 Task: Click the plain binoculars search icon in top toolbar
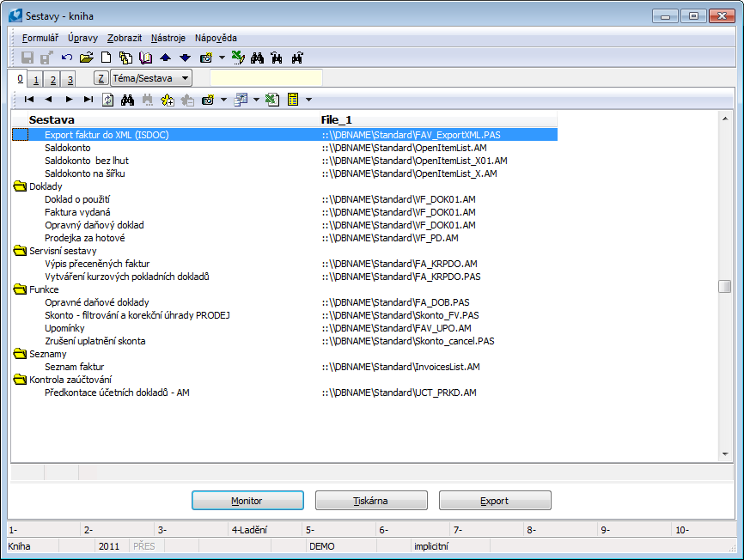click(257, 58)
